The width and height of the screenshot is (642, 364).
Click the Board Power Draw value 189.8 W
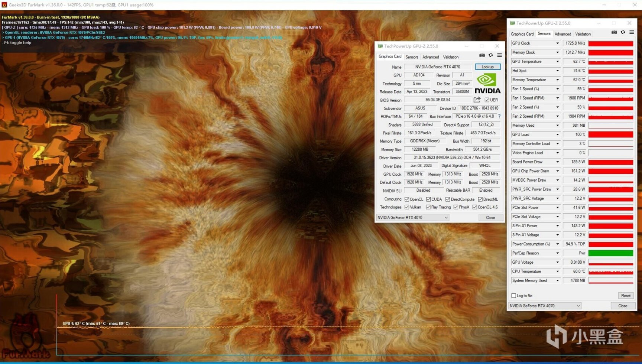coord(574,162)
